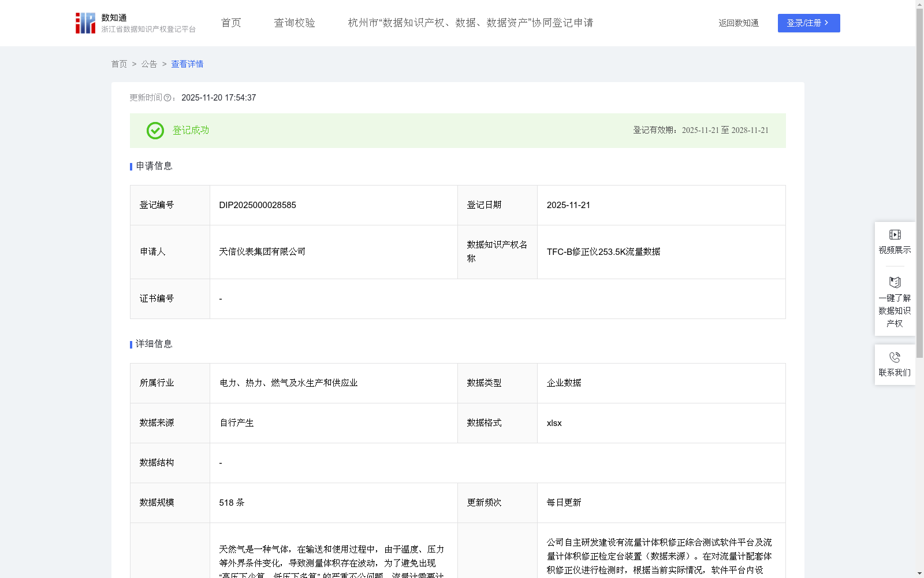Click the 浙江省数据知识产权登记平台 subtitle
Image resolution: width=924 pixels, height=578 pixels.
(148, 29)
